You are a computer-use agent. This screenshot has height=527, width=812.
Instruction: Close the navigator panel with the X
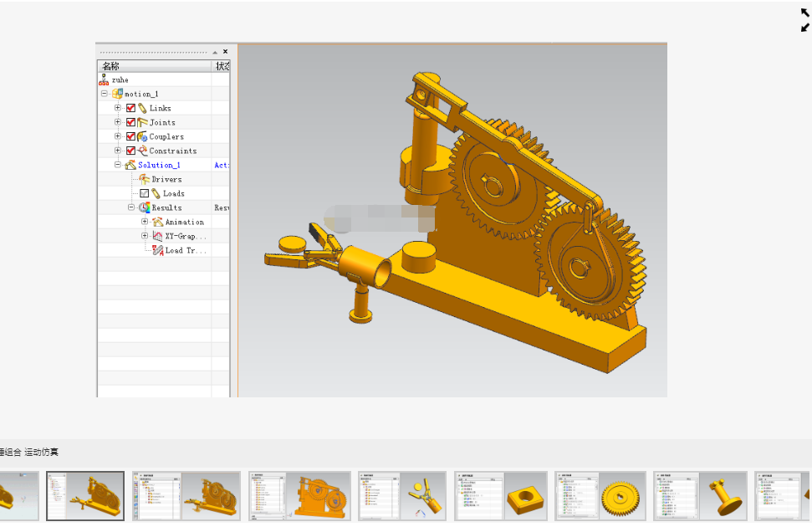(225, 51)
